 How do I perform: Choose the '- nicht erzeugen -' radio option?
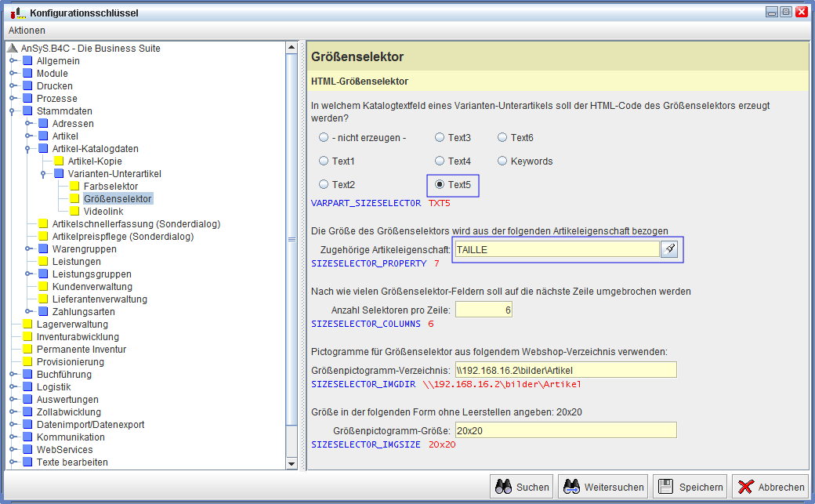[x=324, y=138]
